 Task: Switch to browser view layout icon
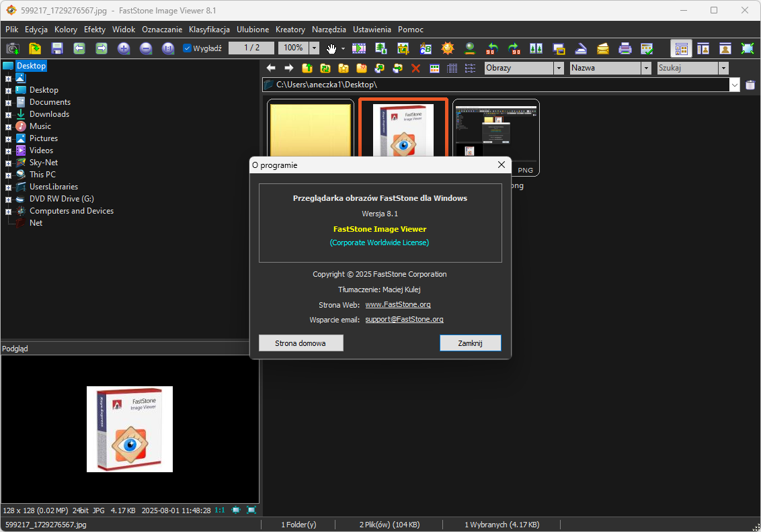click(682, 48)
